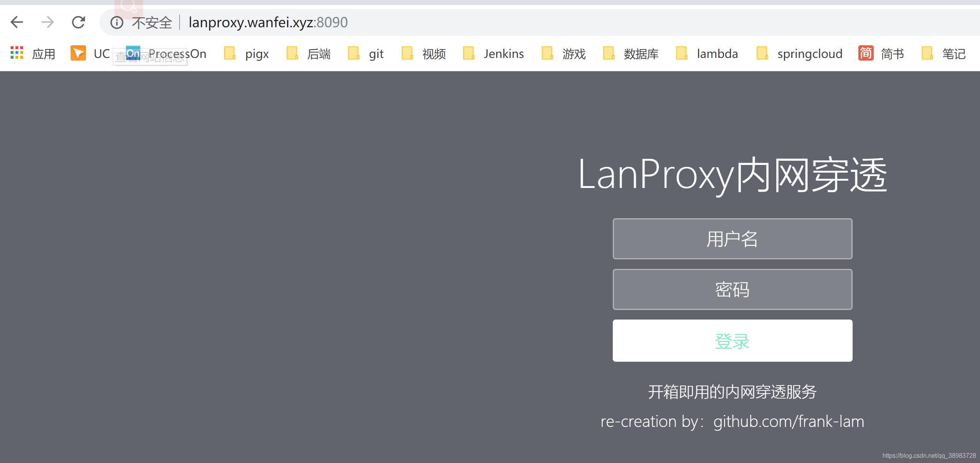Open the git bookmark folder
Viewport: 980px width, 463px height.
point(365,53)
